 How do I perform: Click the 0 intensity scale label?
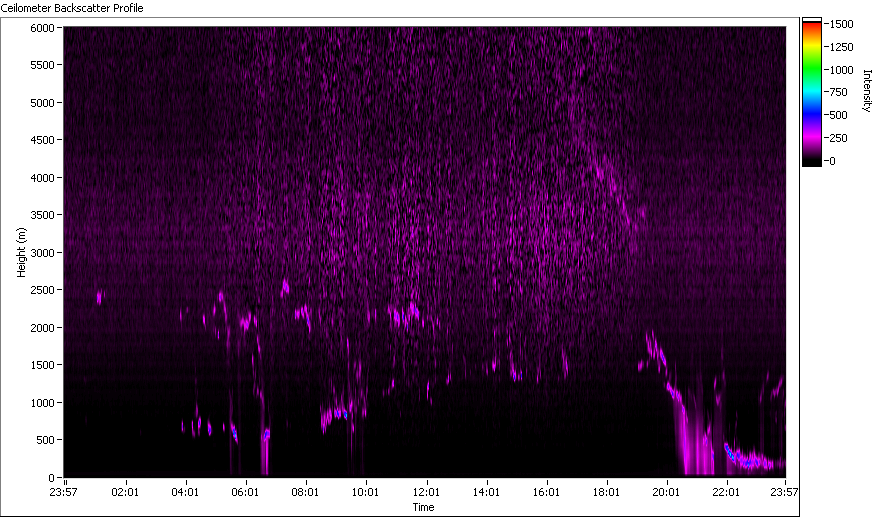pos(833,161)
